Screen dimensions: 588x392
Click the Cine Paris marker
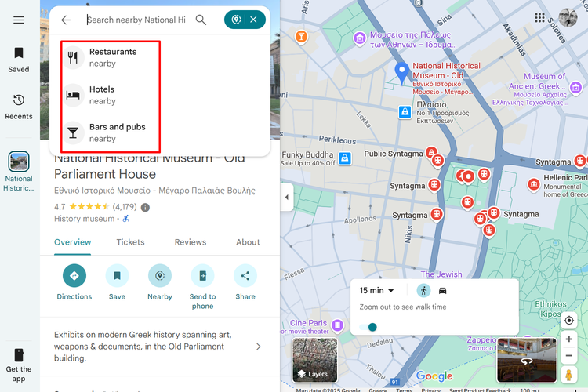(337, 325)
